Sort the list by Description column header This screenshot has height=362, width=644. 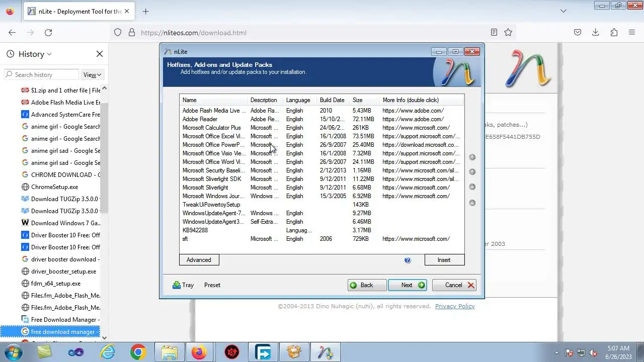coord(266,100)
